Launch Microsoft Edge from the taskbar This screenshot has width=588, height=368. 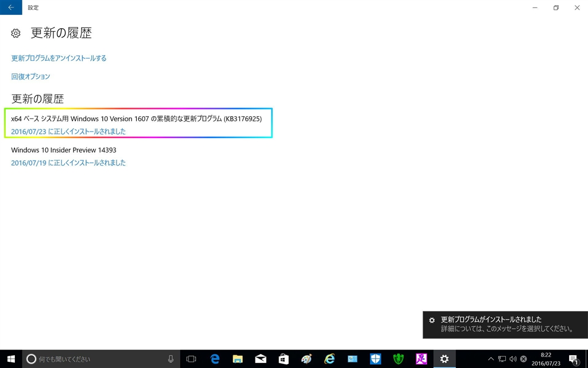click(x=215, y=359)
